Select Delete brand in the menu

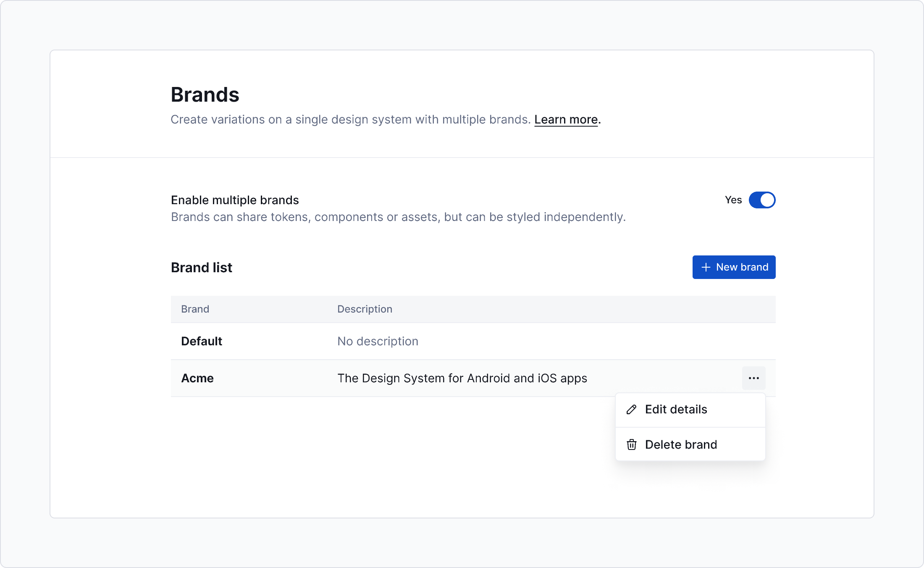681,444
